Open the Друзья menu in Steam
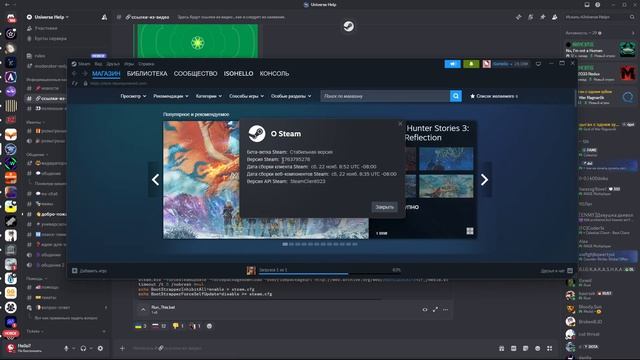The width and height of the screenshot is (640, 360). coord(113,64)
